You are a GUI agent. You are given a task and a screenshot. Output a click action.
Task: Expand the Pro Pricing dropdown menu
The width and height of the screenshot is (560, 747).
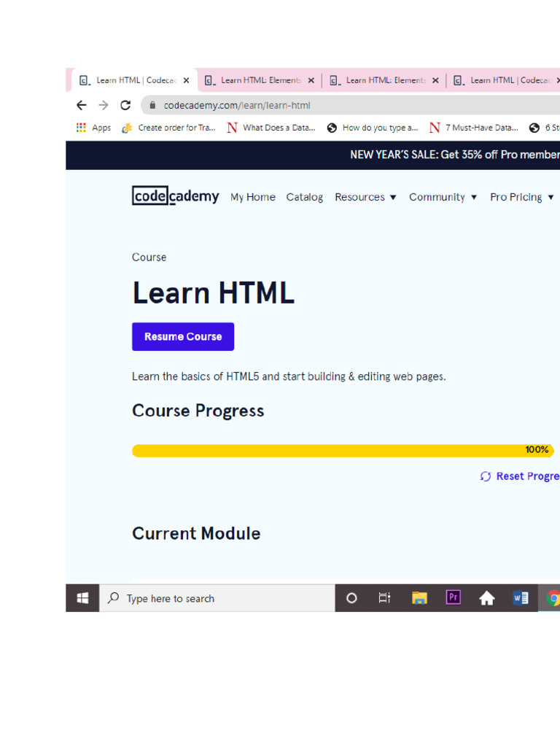point(522,197)
